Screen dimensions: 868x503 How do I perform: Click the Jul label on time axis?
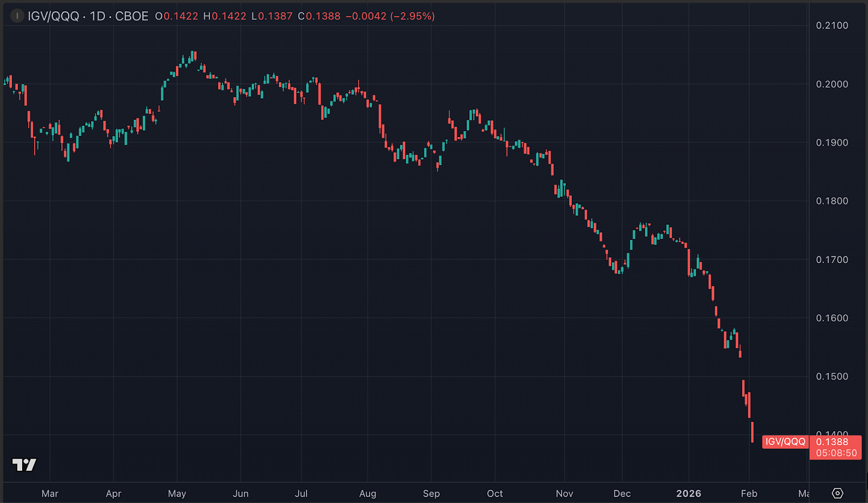301,493
